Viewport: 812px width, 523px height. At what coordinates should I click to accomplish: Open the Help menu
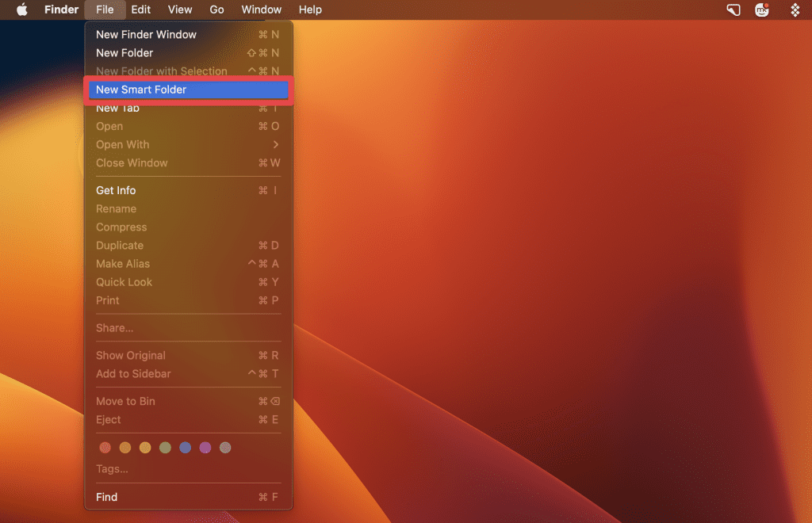[x=310, y=10]
